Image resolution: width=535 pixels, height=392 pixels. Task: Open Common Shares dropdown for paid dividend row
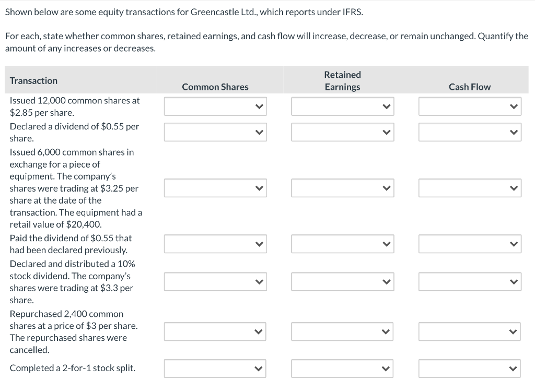[215, 243]
